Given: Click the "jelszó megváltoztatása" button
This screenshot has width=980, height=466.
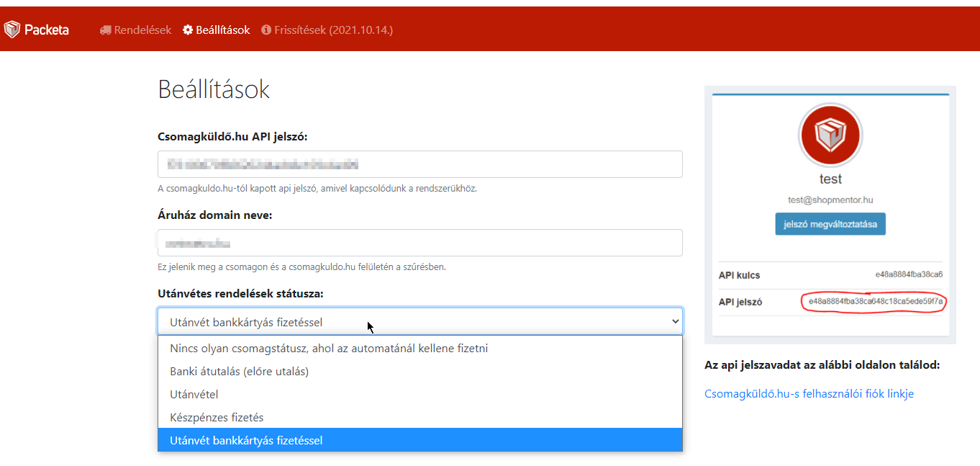Looking at the screenshot, I should [x=830, y=224].
